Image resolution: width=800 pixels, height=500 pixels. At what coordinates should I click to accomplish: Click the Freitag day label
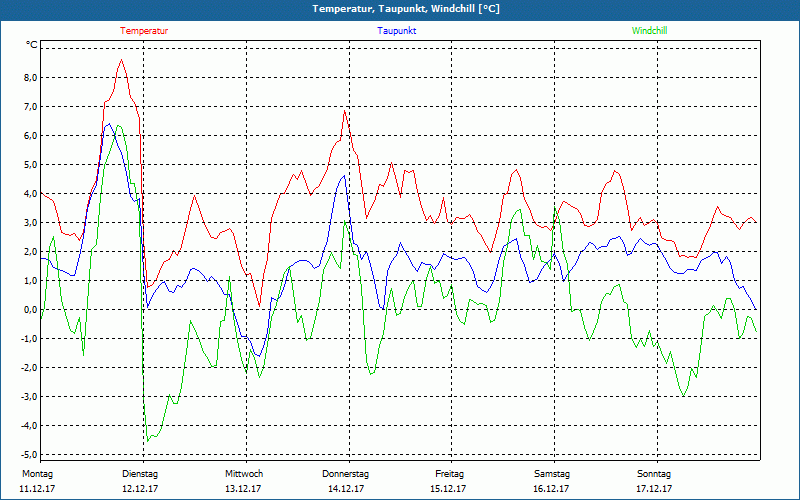click(x=449, y=474)
